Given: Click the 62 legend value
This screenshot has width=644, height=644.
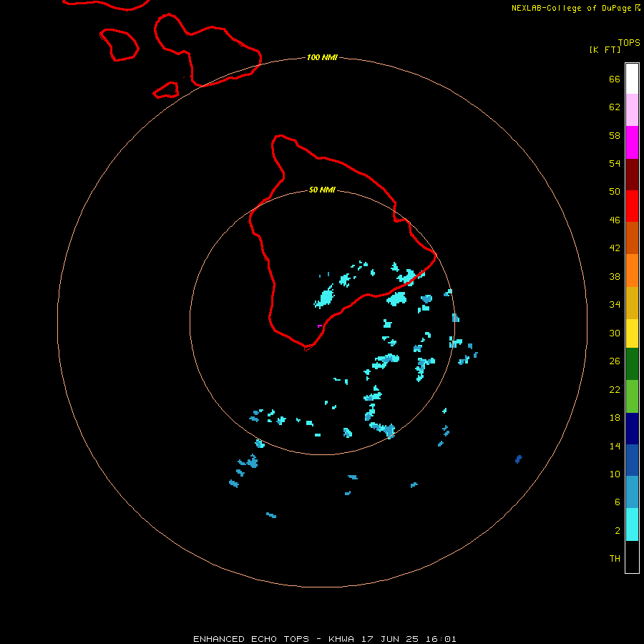Looking at the screenshot, I should [x=615, y=107].
